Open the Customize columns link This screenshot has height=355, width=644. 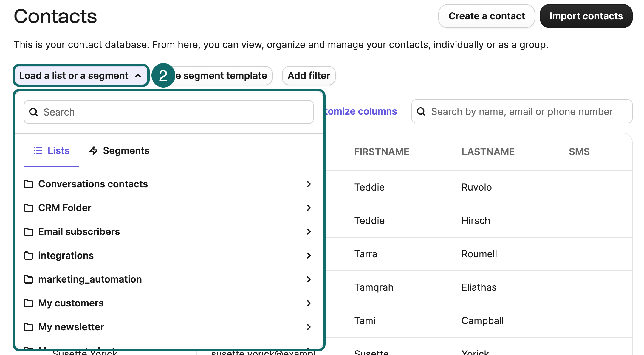click(361, 111)
